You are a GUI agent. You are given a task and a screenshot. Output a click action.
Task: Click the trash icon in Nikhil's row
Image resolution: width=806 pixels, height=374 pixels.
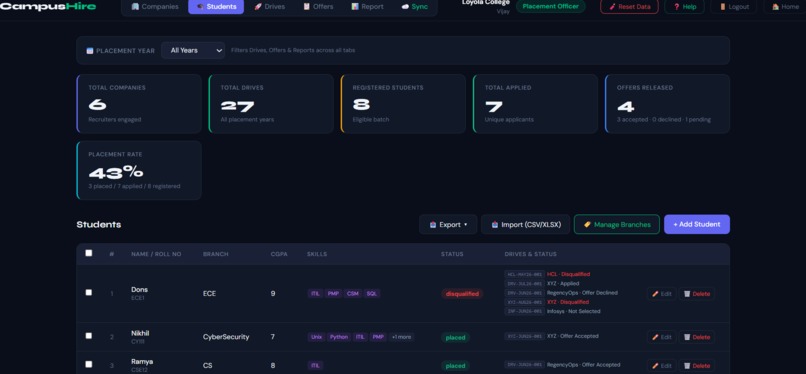687,337
